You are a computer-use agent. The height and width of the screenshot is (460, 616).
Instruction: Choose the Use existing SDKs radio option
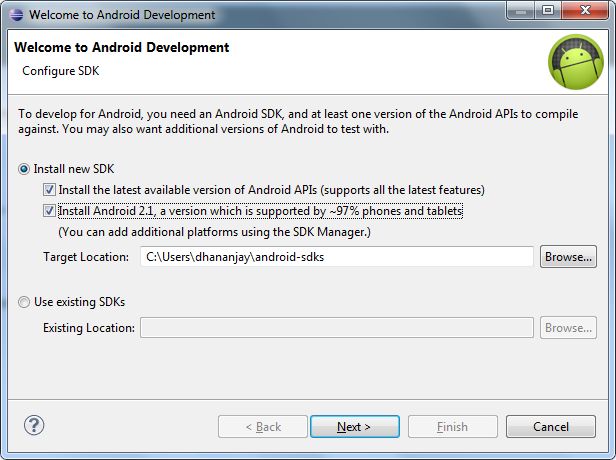pos(25,301)
